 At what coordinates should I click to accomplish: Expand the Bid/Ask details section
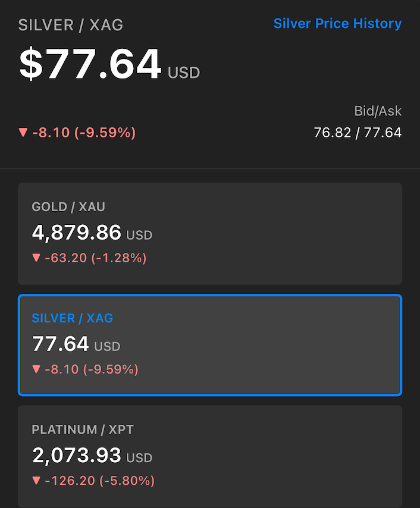click(378, 111)
